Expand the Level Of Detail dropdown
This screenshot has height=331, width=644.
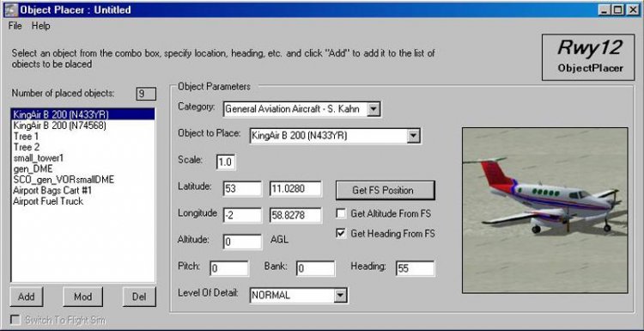340,295
